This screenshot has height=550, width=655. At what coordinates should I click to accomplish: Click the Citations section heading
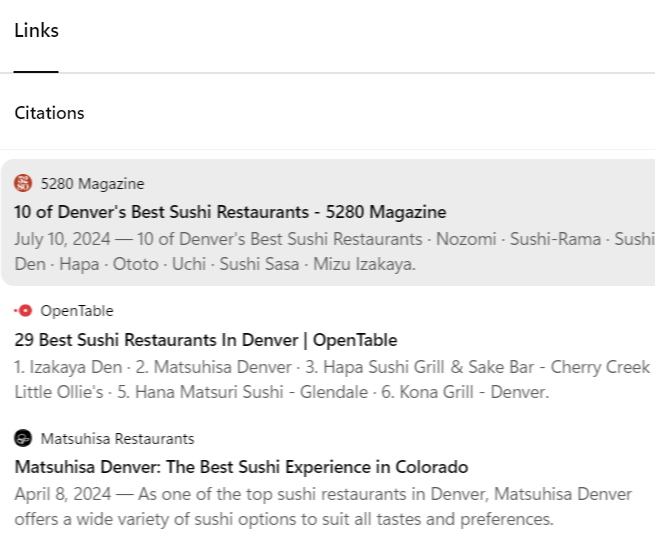[x=49, y=113]
